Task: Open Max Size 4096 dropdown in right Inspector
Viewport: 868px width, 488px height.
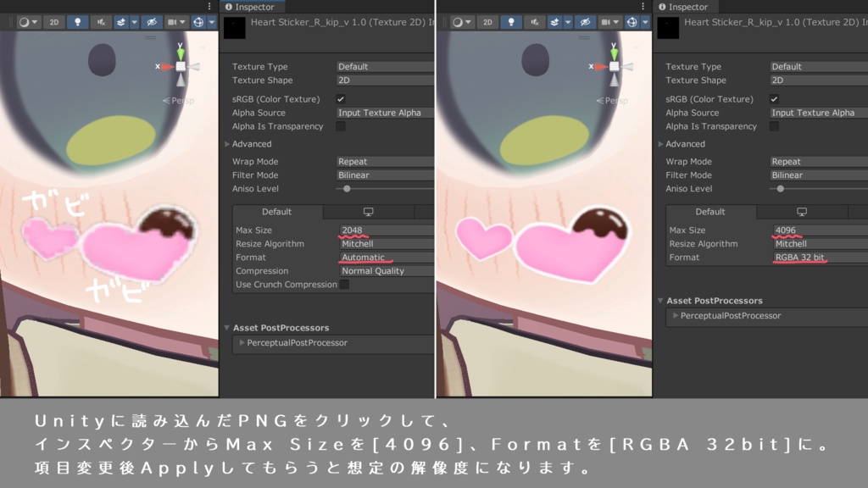Action: tap(821, 230)
